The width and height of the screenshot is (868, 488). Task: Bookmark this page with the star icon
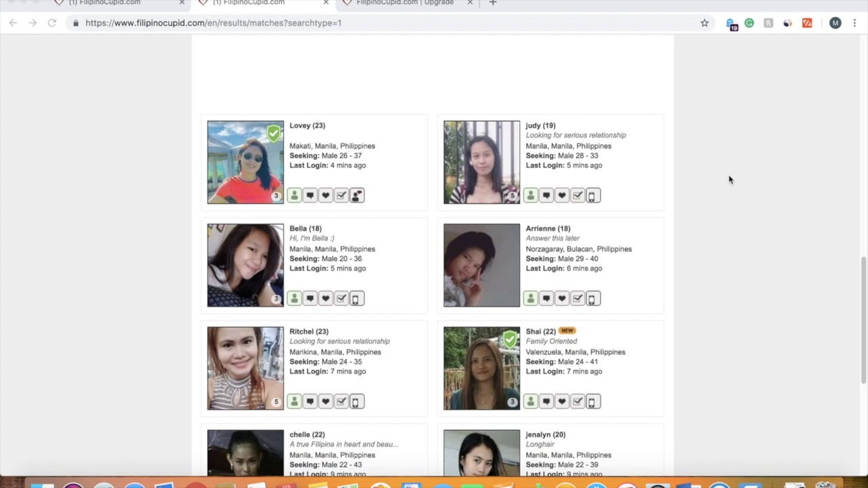pyautogui.click(x=705, y=23)
